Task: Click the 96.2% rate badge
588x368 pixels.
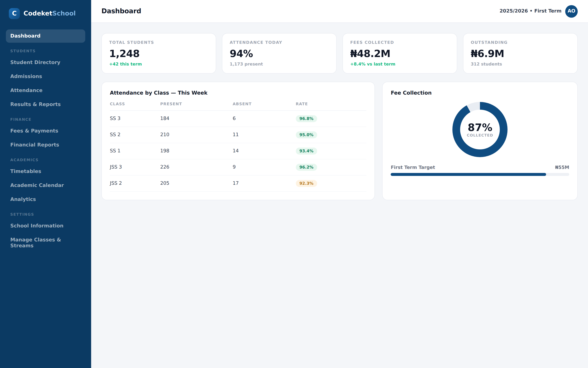Action: pos(306,167)
